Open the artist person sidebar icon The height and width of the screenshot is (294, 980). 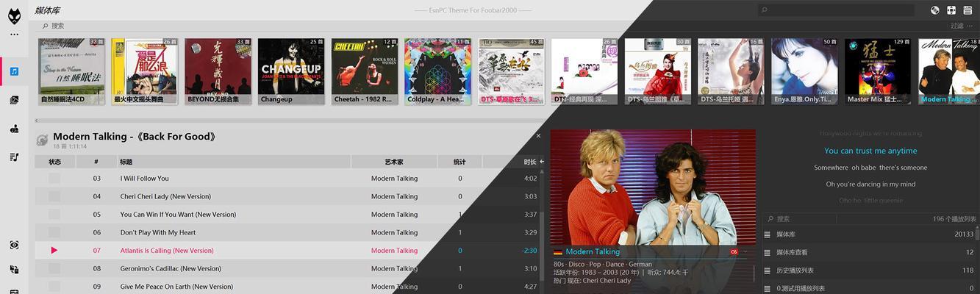(x=14, y=129)
